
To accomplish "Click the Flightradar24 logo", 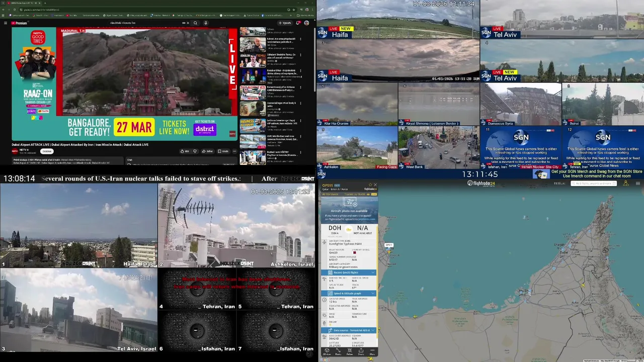I will 481,184.
